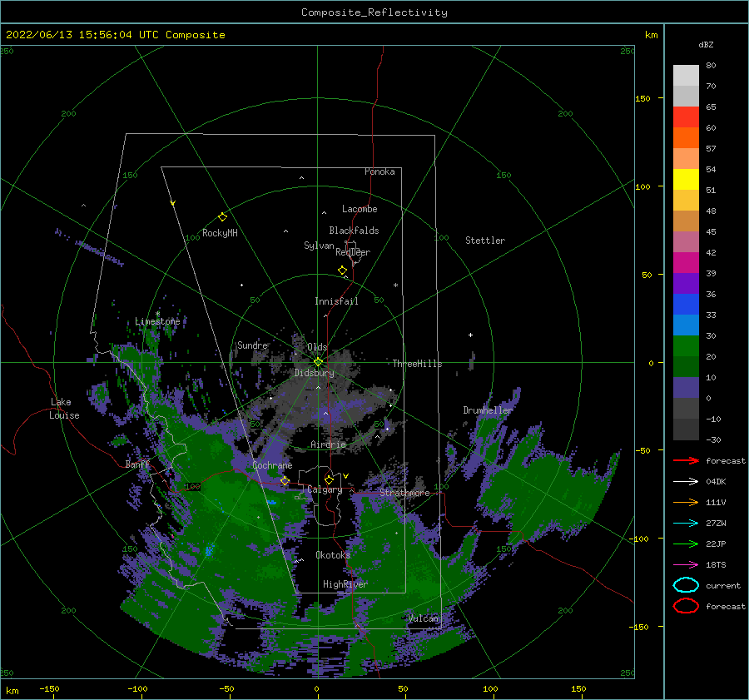The height and width of the screenshot is (700, 749).
Task: Click the Didsbury label
Action: [x=314, y=373]
